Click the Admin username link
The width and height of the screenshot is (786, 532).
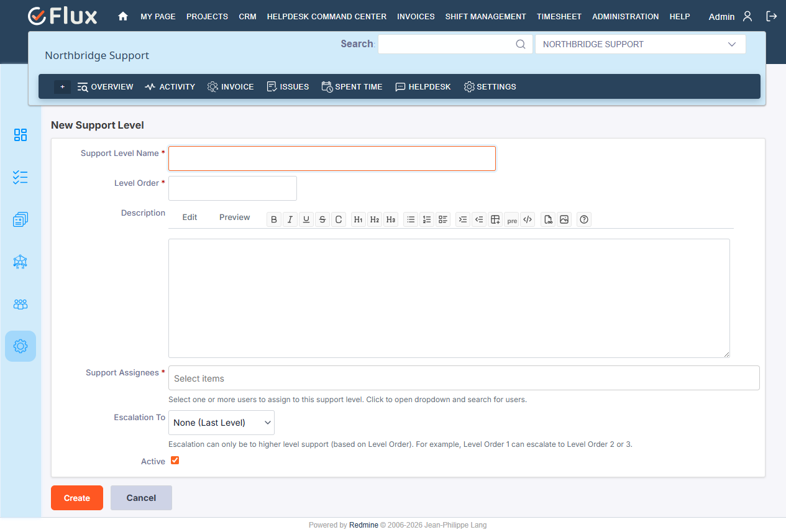click(x=721, y=17)
